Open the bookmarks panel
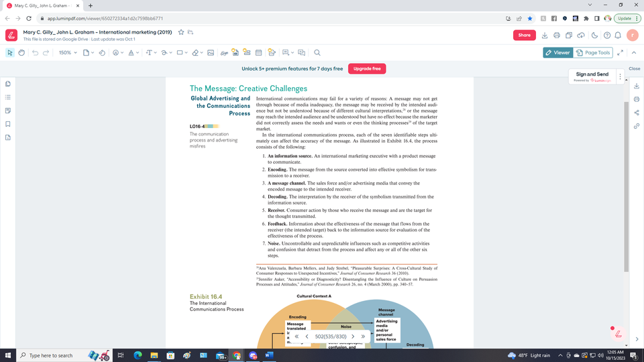This screenshot has width=644, height=362. point(8,124)
